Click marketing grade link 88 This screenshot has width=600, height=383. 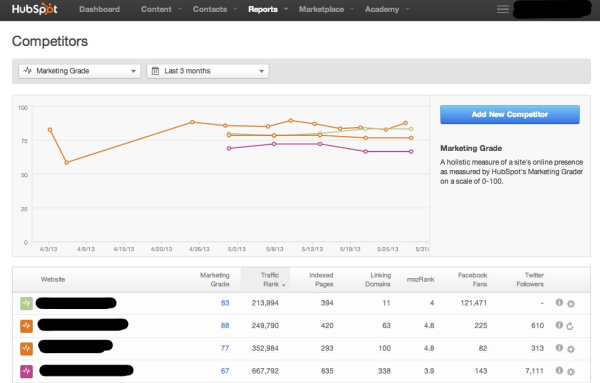point(225,326)
